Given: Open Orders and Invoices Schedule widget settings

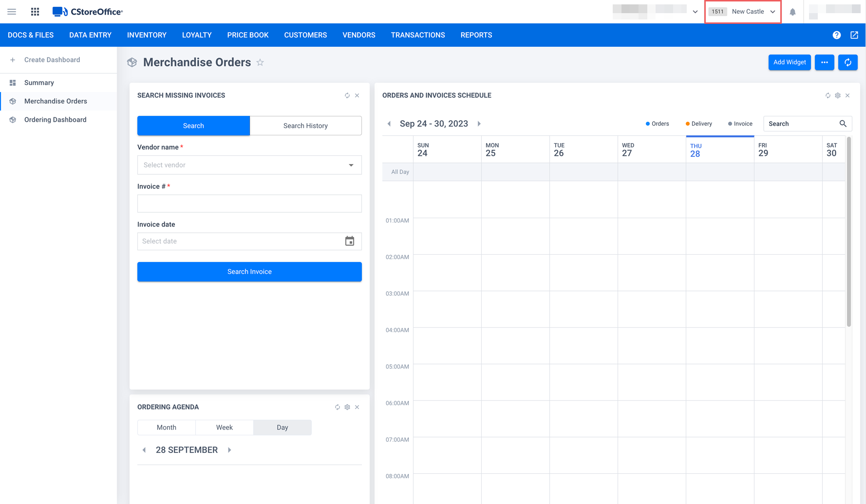Looking at the screenshot, I should tap(838, 95).
